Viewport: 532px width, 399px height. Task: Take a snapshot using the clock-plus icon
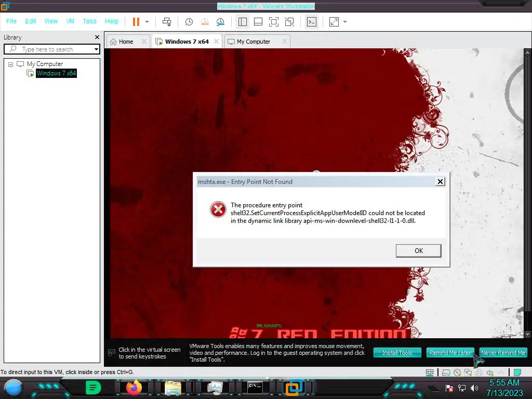point(189,22)
